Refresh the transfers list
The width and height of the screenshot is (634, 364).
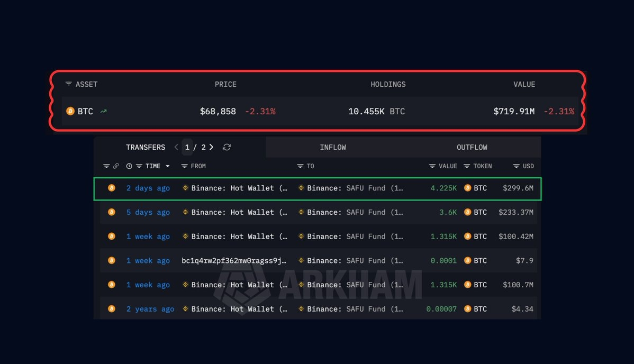point(227,147)
